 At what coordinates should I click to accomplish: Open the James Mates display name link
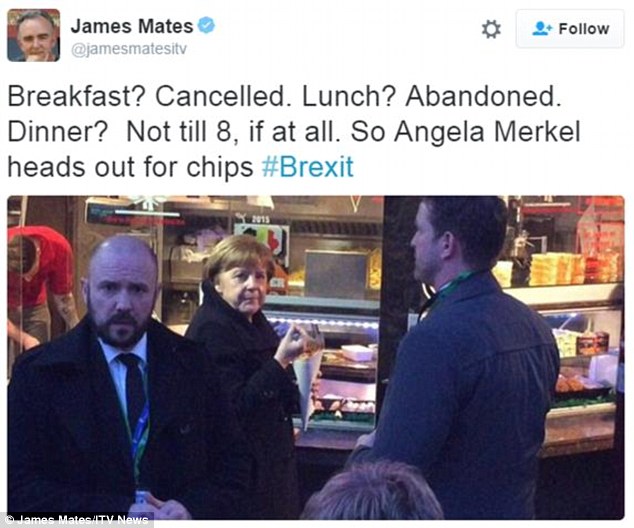[132, 26]
